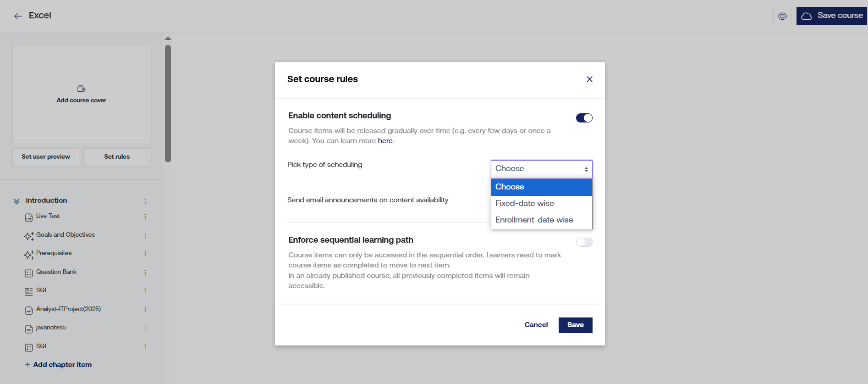Viewport: 868px width, 384px height.
Task: Click the Add course cover icon
Action: pyautogui.click(x=82, y=89)
